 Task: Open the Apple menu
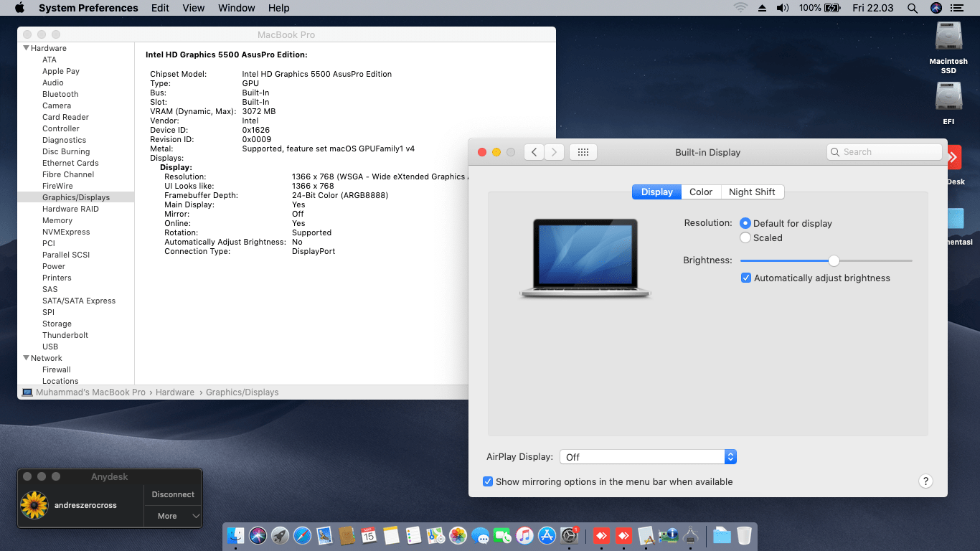(x=19, y=8)
